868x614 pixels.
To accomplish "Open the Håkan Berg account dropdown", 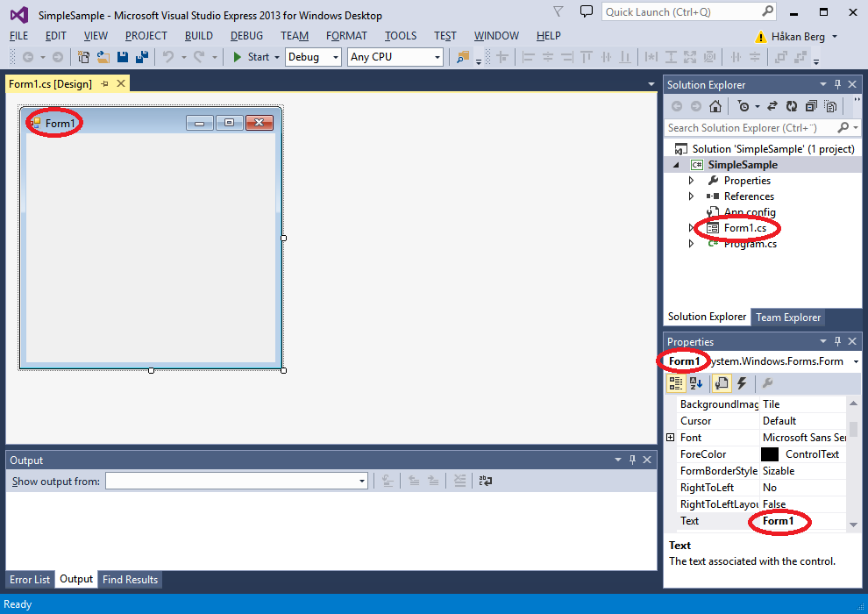I will coord(835,37).
